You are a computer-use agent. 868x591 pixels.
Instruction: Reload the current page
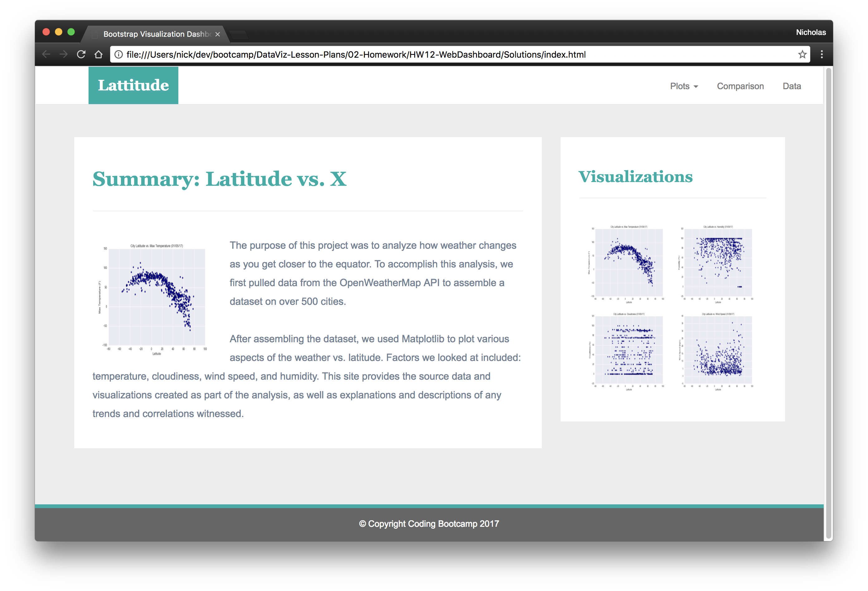coord(81,54)
